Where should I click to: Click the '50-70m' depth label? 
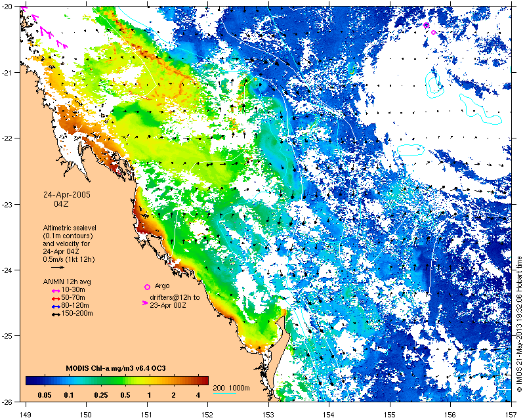73,298
